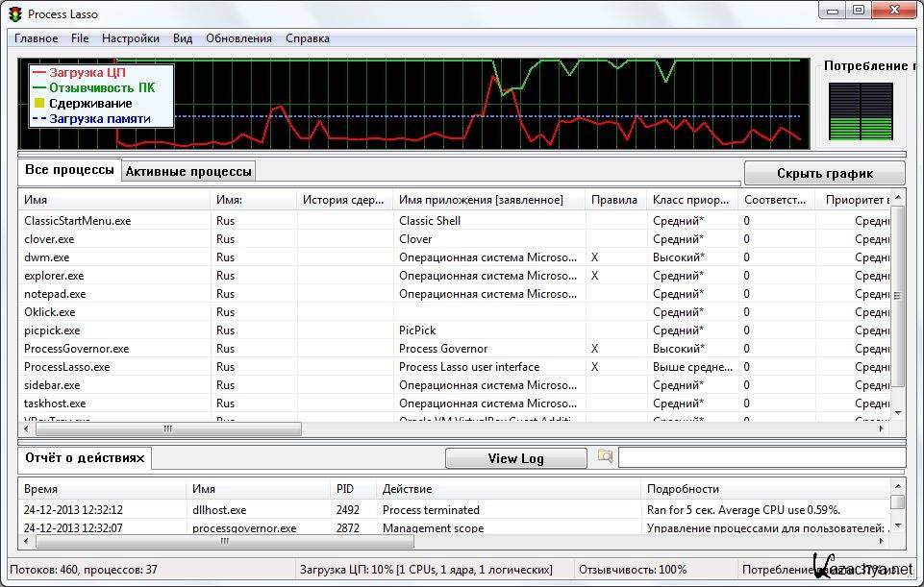Open the Обновления menu
This screenshot has height=587, width=924.
tap(238, 38)
